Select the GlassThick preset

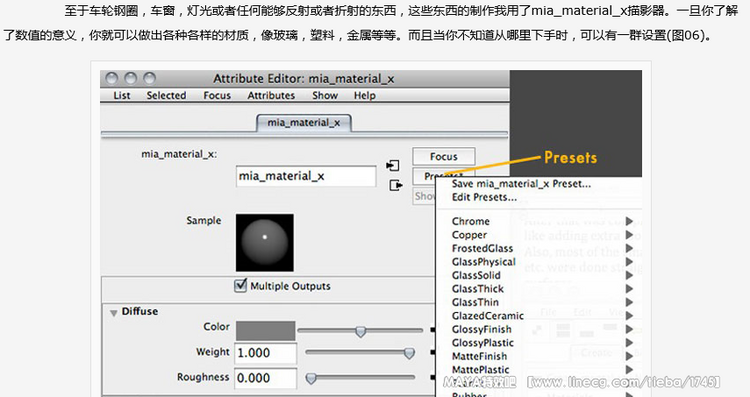(x=478, y=288)
